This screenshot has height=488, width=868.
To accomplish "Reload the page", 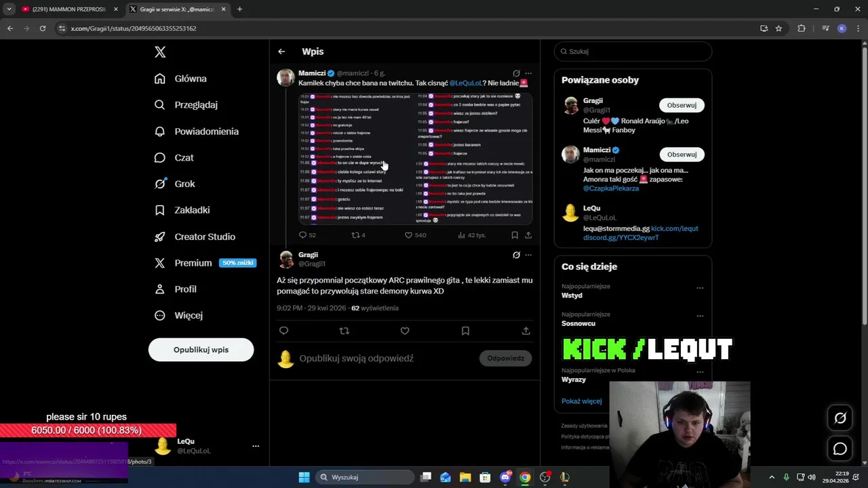I will click(x=43, y=28).
